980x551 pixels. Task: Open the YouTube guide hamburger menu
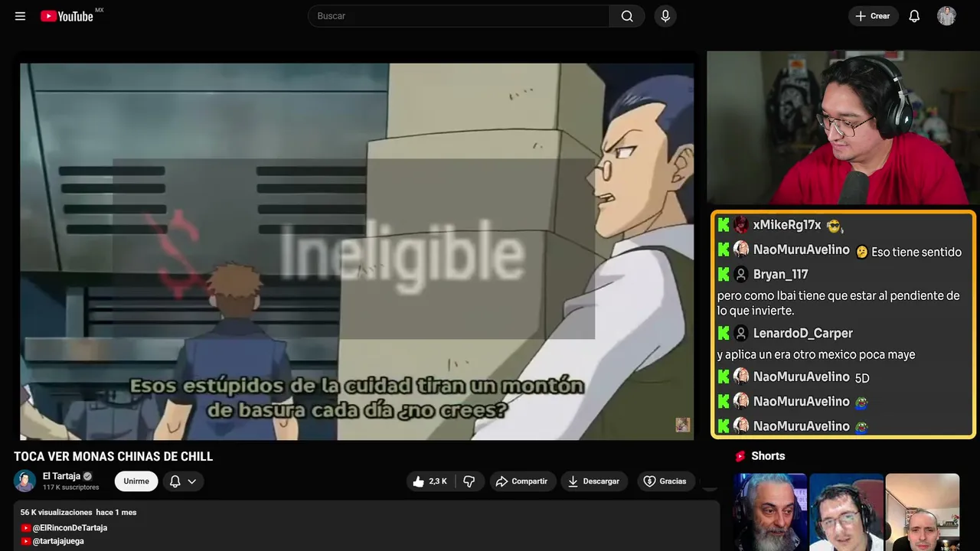[x=20, y=16]
